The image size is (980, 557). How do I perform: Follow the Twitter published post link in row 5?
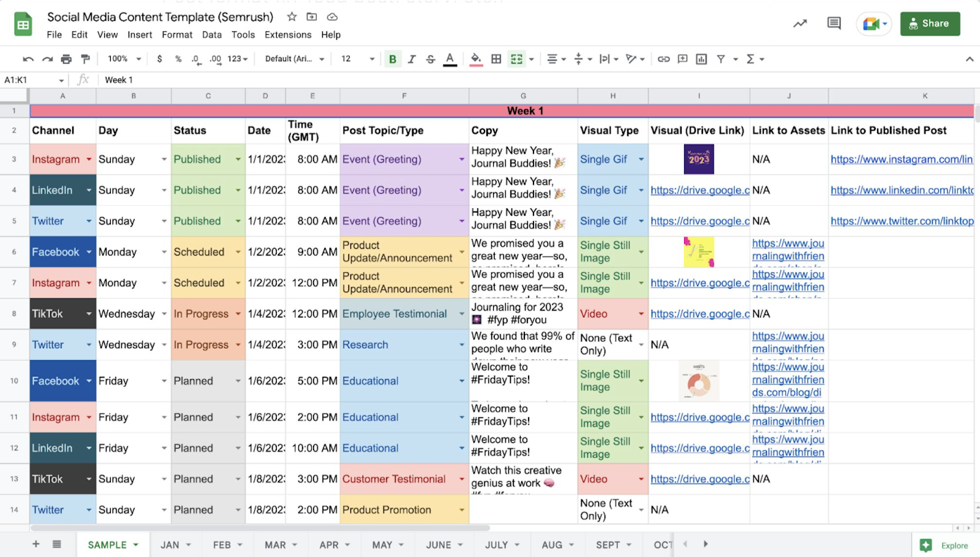click(900, 221)
